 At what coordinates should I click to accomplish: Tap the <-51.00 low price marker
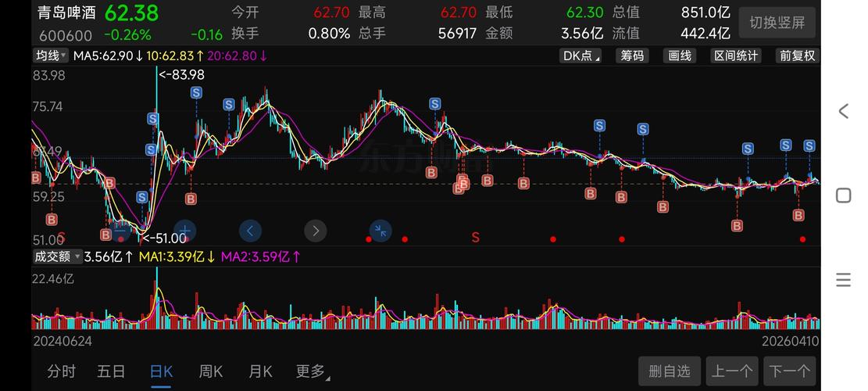164,239
